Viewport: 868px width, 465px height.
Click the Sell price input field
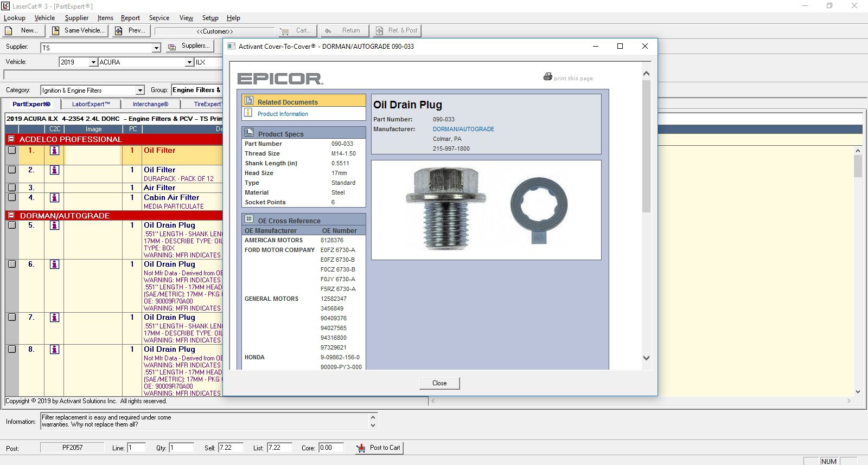230,448
